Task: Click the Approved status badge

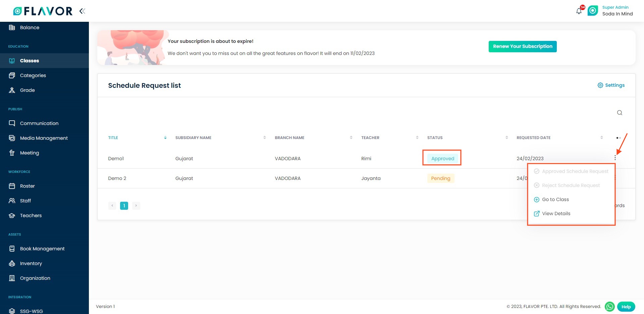Action: click(442, 159)
